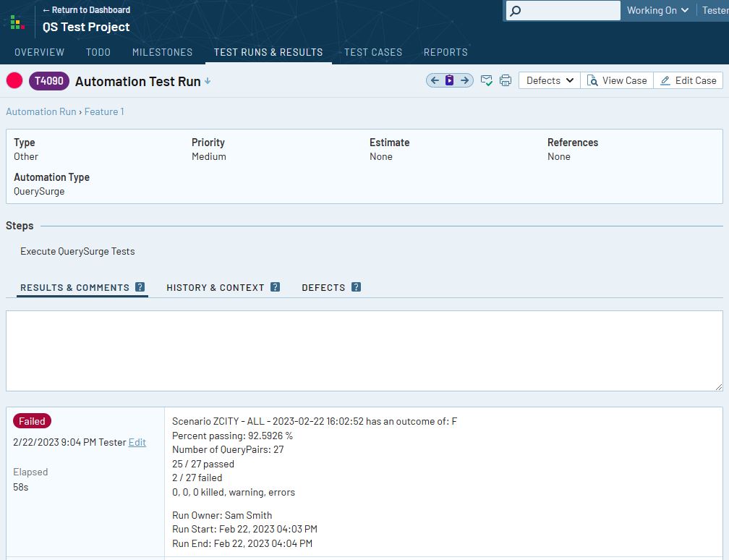Click red Failed status circle
729x560 pixels.
[x=14, y=80]
